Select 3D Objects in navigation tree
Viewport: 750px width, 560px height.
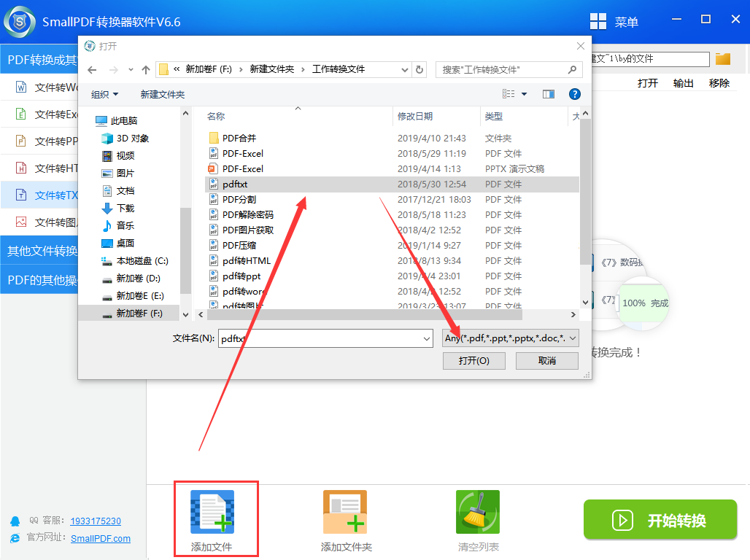125,139
